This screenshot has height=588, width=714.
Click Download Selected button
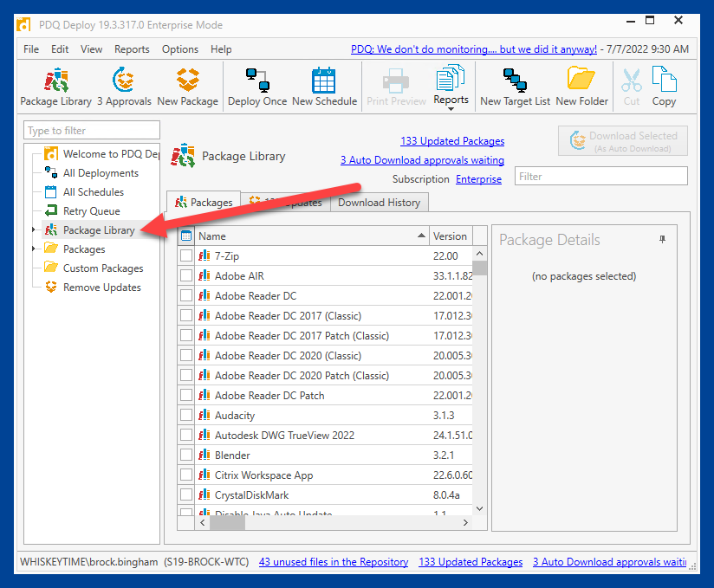point(622,141)
